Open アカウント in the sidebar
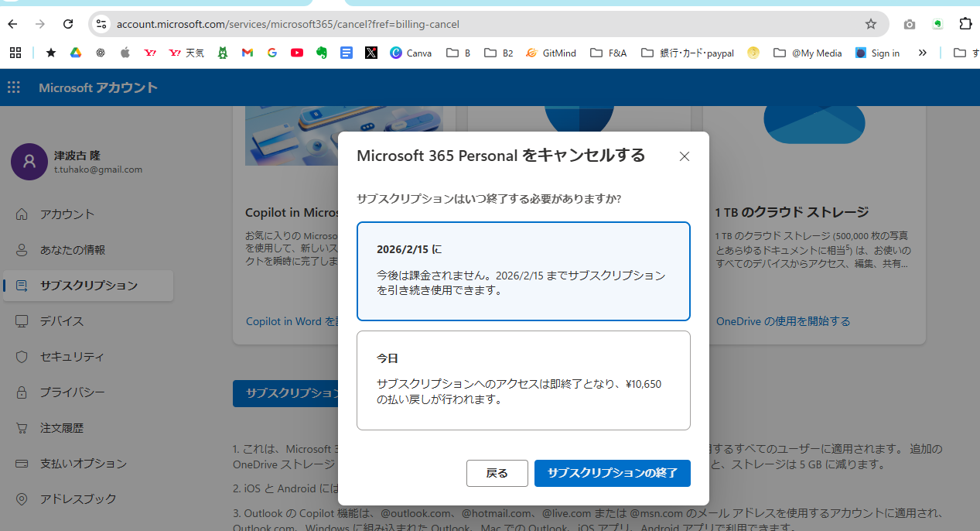The height and width of the screenshot is (531, 980). (67, 214)
